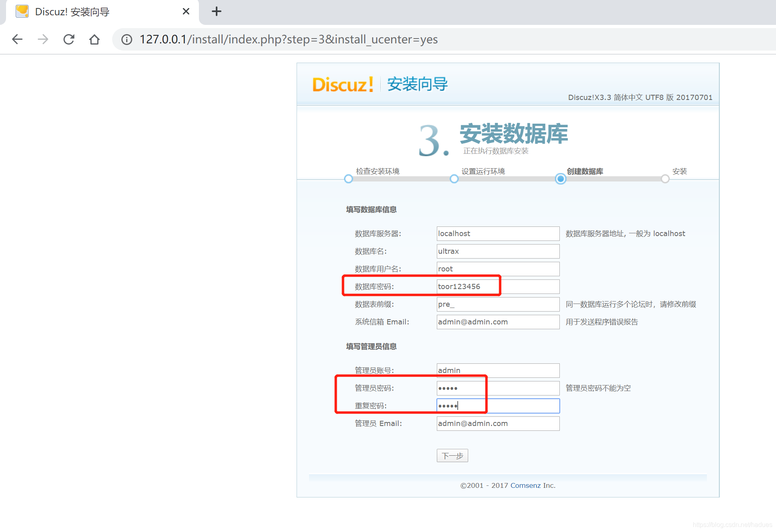Click the 创建数据库 progress step circle
This screenshot has width=776, height=532.
click(x=561, y=179)
